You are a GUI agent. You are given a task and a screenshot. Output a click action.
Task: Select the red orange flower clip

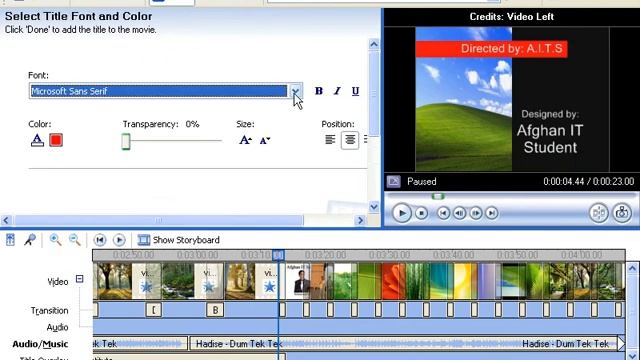point(393,281)
